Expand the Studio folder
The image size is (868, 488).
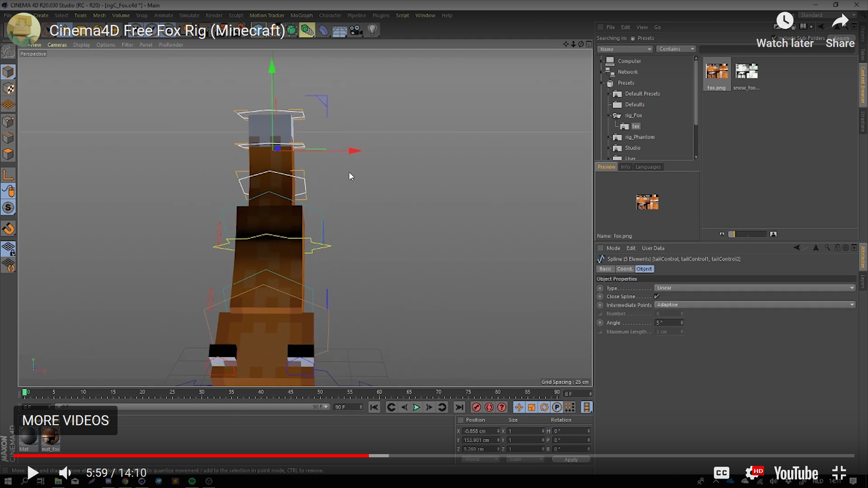(x=609, y=148)
